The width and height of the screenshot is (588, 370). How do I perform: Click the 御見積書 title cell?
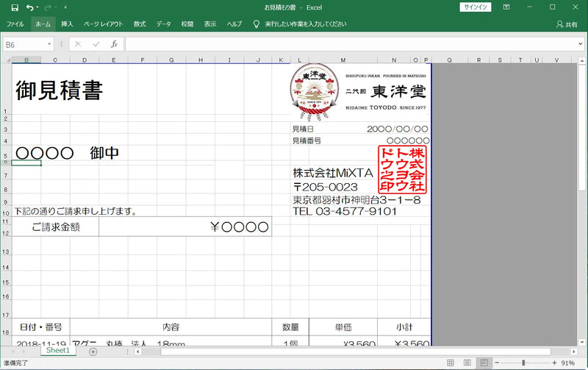(x=60, y=90)
